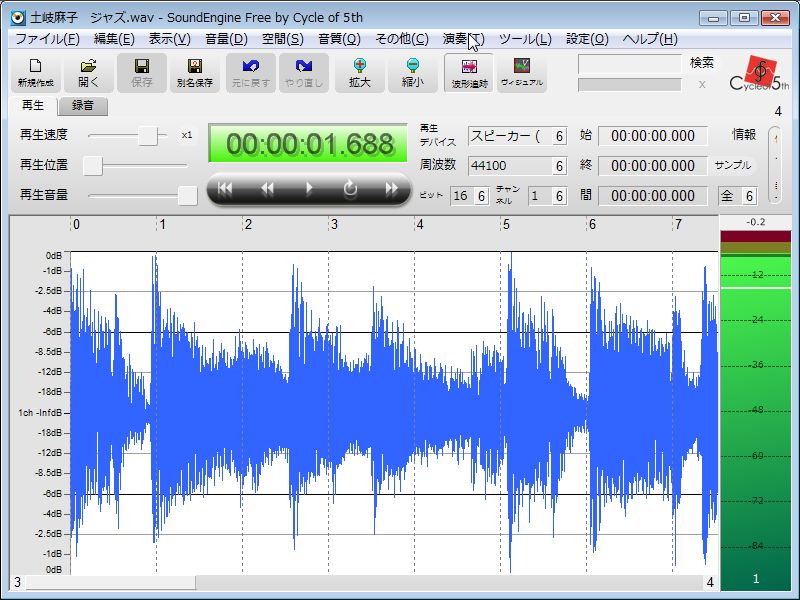Toggle loop playback button

tap(350, 189)
